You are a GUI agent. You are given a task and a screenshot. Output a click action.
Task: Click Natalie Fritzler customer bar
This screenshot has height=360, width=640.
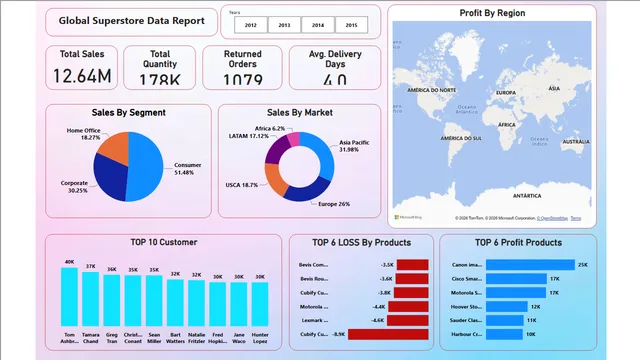(x=197, y=303)
